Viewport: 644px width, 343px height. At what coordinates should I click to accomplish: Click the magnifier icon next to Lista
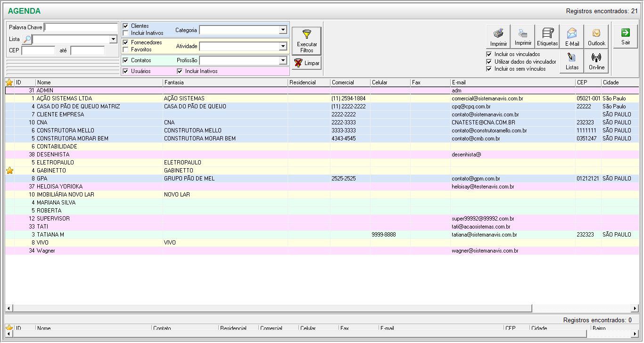pos(27,39)
